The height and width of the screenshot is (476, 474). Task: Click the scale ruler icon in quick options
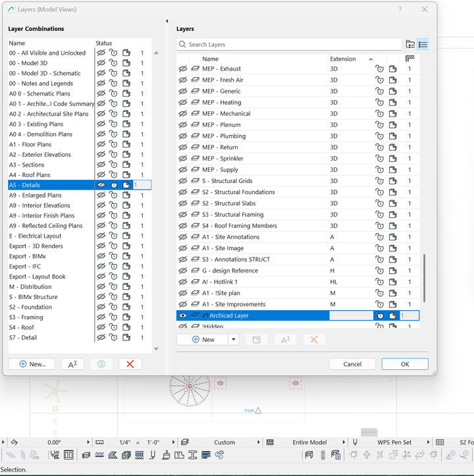pos(99,442)
